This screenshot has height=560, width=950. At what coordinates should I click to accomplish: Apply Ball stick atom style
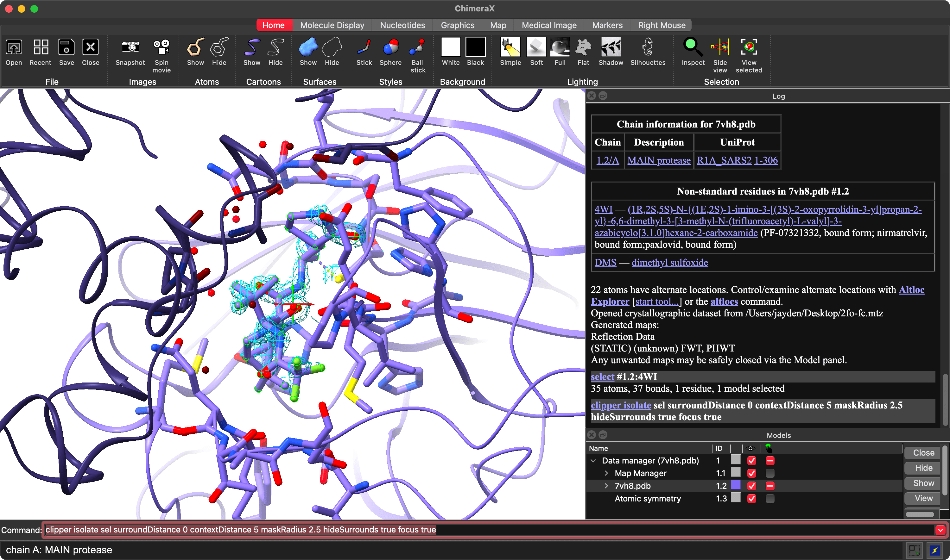coord(418,47)
